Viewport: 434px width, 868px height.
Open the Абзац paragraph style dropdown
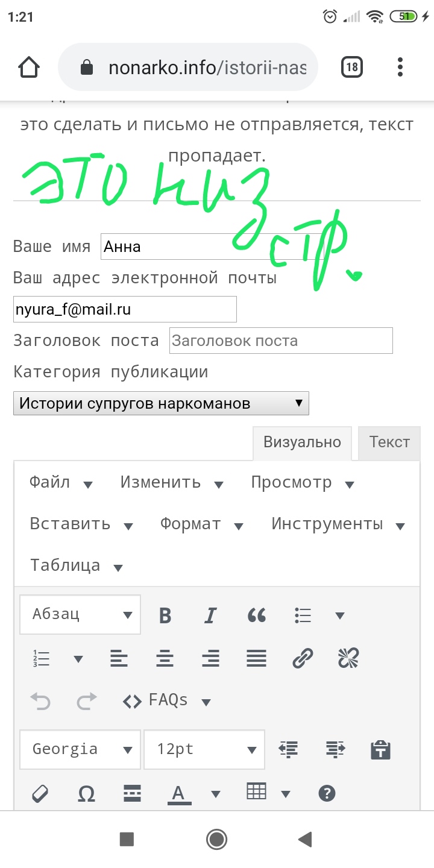[80, 615]
